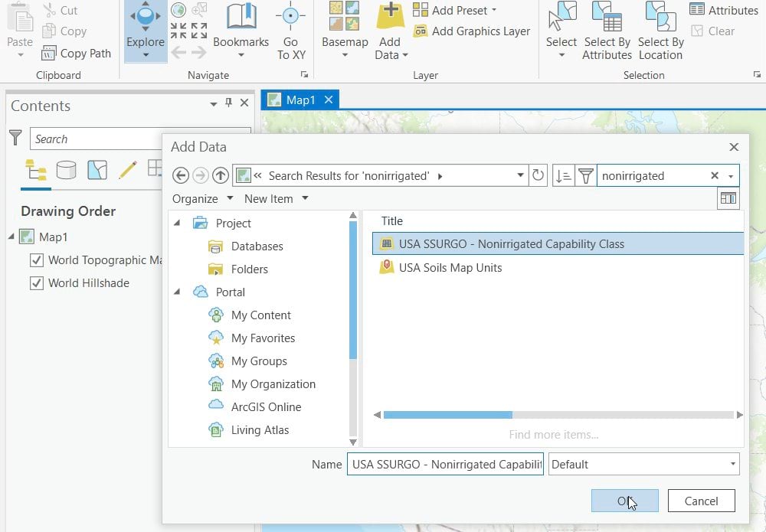
Task: Select My Content under Portal
Action: [x=250, y=315]
